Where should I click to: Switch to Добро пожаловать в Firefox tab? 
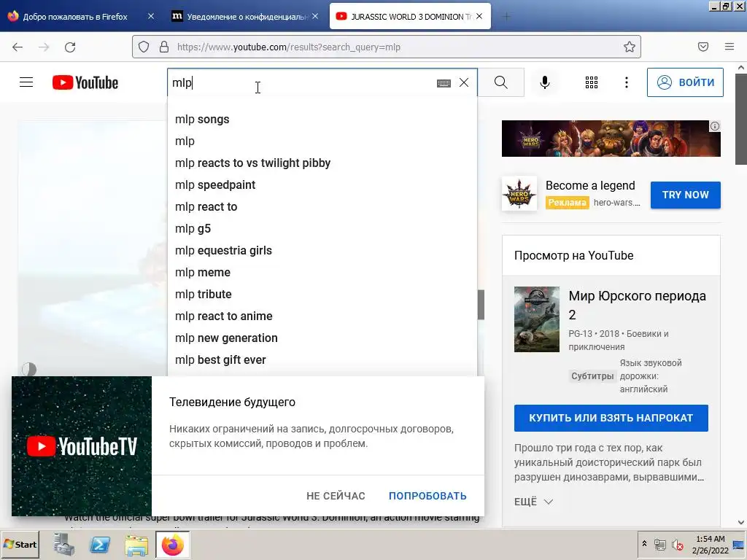pos(75,17)
